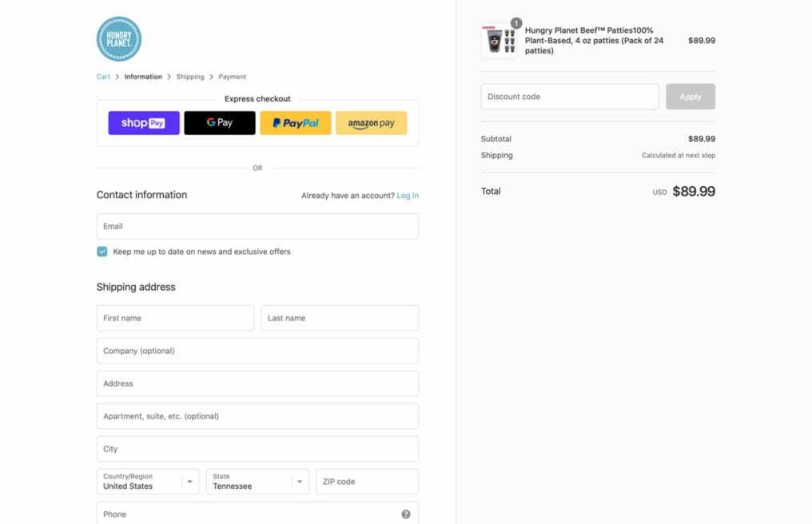
Task: Click the Last name input
Action: (340, 318)
